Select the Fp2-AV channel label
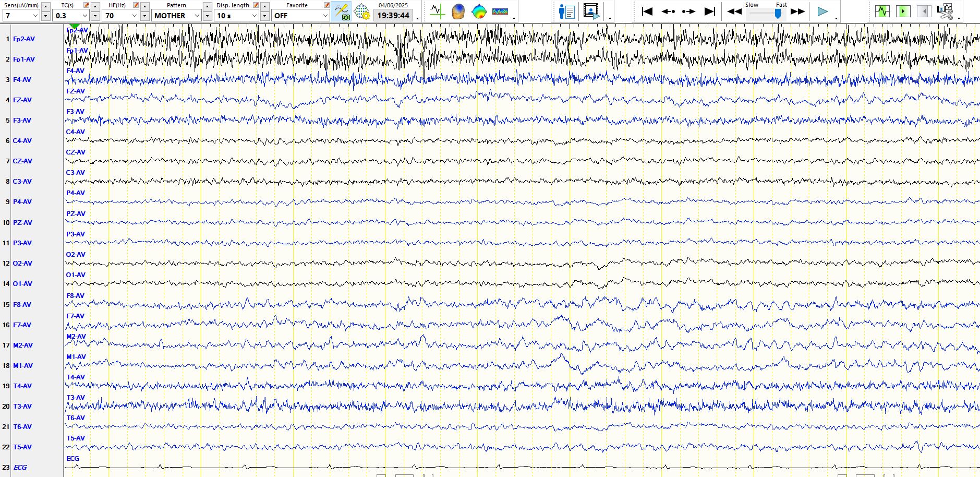Viewport: 980px width, 477px height. coord(24,39)
